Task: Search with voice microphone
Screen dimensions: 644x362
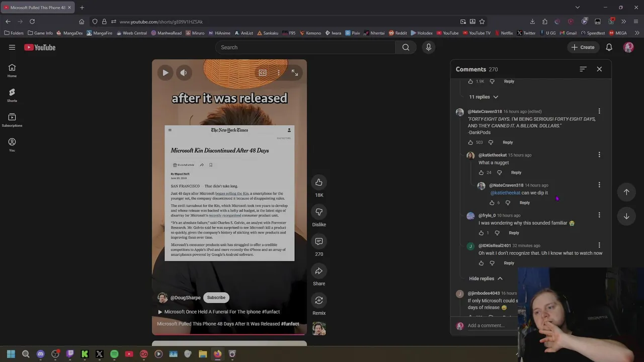Action: tap(429, 47)
